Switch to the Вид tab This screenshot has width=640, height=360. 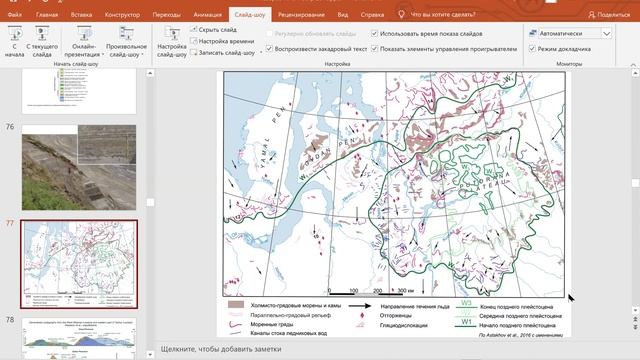pos(343,15)
